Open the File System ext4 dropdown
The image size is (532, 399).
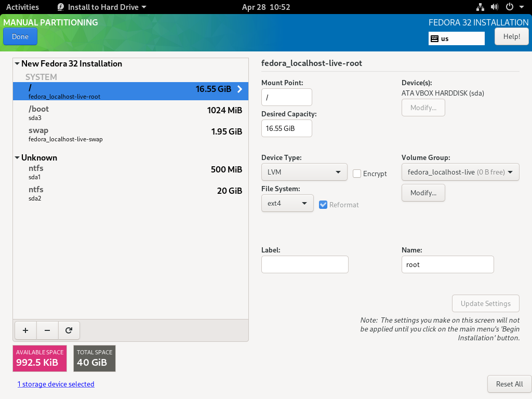[x=287, y=203]
